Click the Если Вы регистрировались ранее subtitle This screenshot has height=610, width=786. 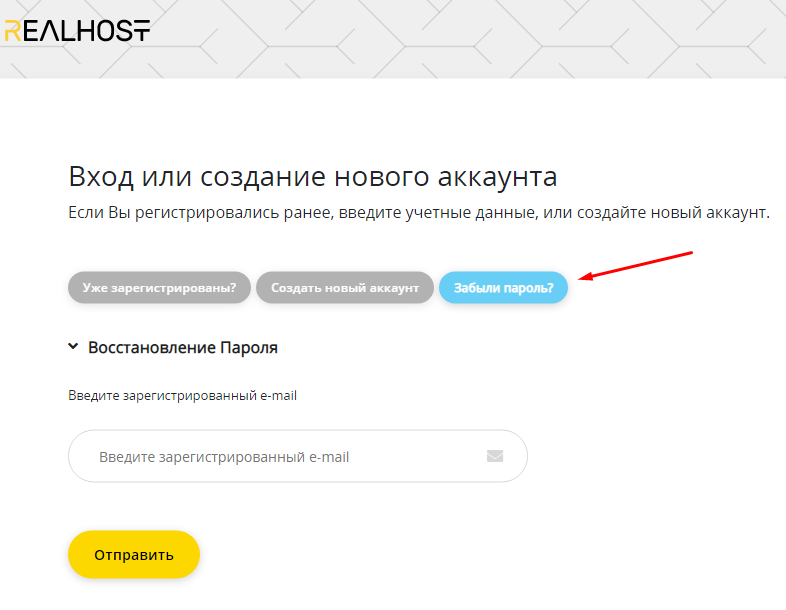[x=419, y=213]
